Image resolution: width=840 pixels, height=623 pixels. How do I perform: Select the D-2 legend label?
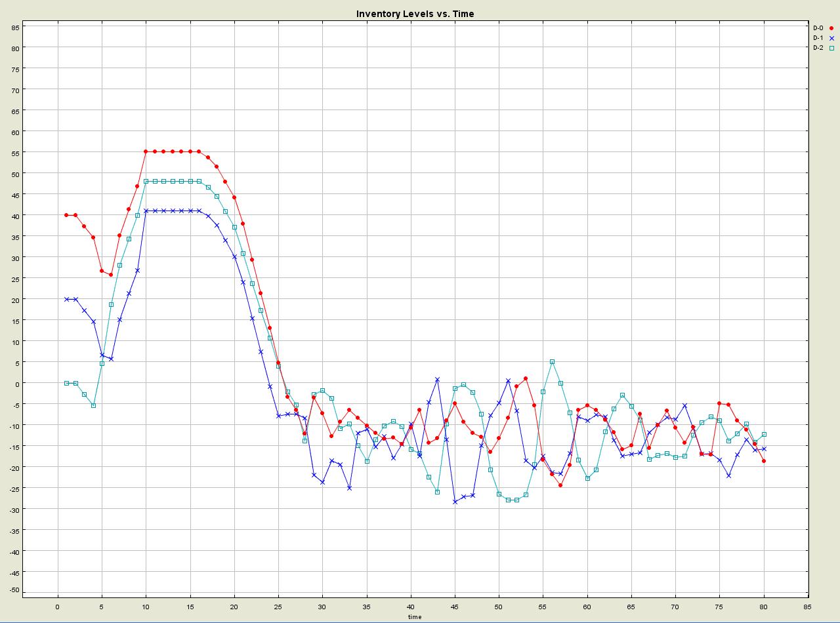[818, 48]
